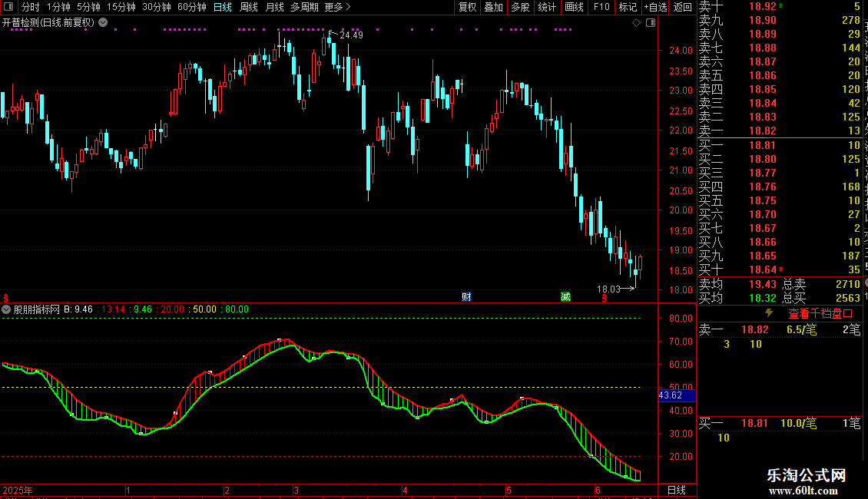Click the 标记 mark button
The image size is (868, 499).
628,7
